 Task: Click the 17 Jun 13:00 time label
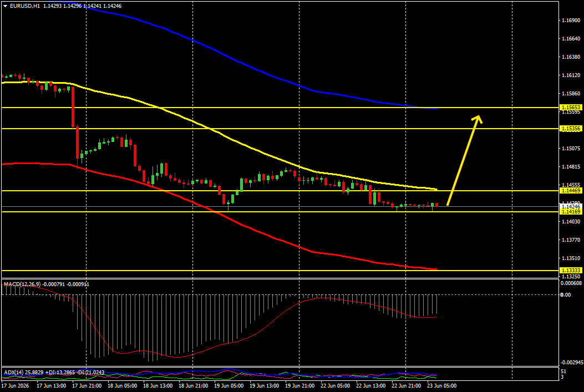point(52,386)
